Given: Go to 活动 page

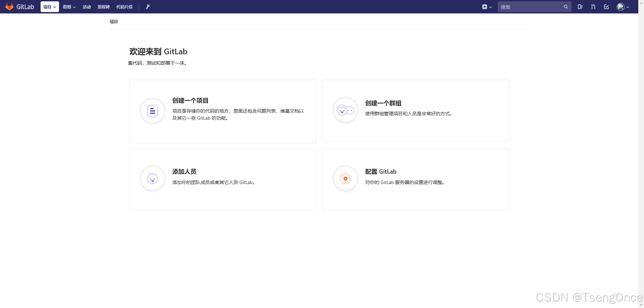Looking at the screenshot, I should (87, 7).
